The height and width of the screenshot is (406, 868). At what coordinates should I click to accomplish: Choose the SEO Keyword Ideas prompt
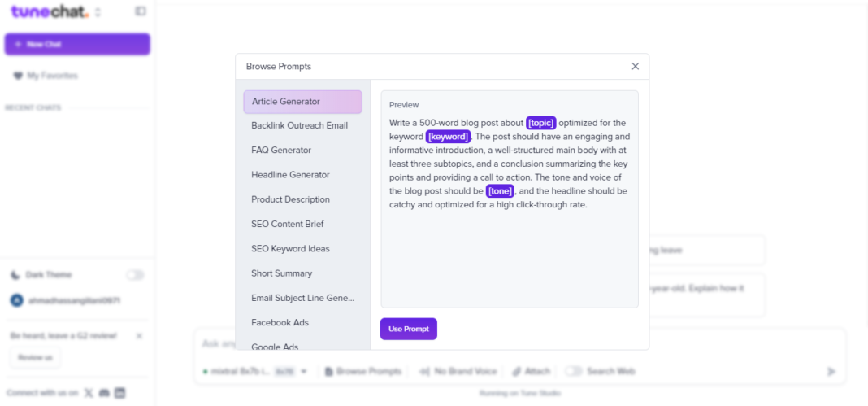290,248
